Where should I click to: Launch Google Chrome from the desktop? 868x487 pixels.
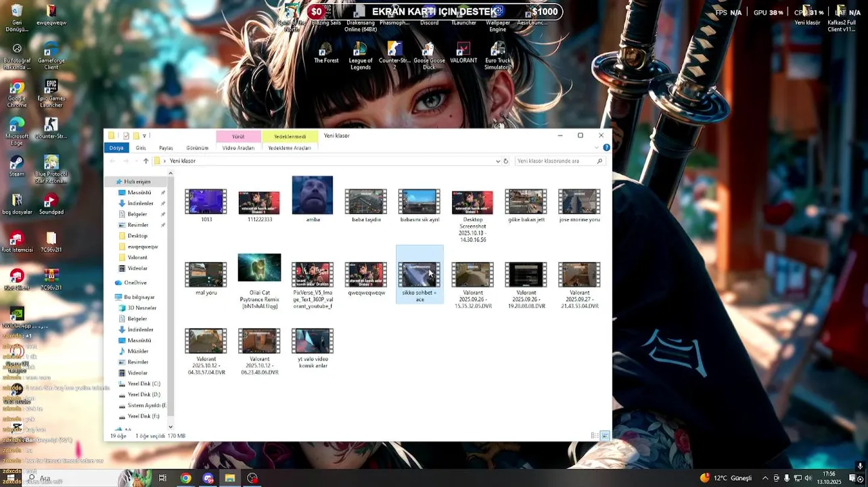17,95
